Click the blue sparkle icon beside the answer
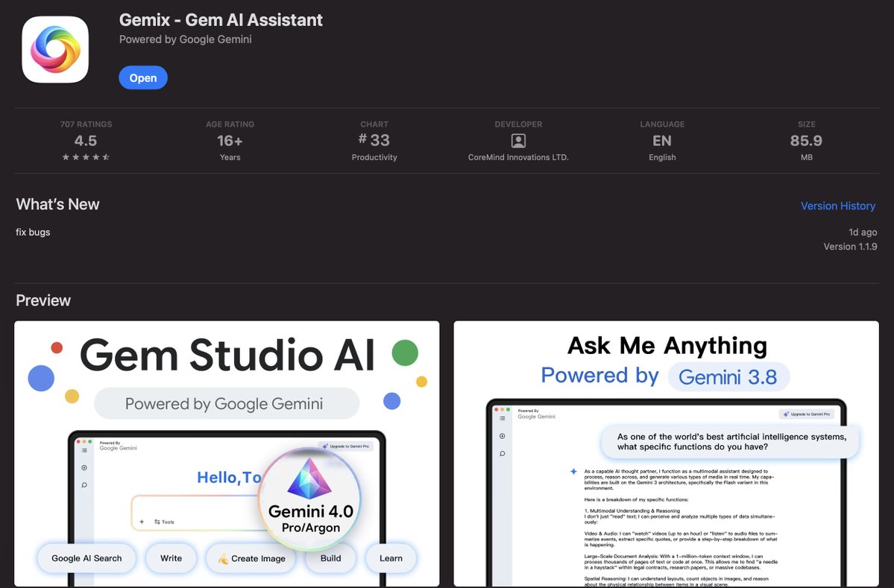The width and height of the screenshot is (894, 588). tap(573, 471)
